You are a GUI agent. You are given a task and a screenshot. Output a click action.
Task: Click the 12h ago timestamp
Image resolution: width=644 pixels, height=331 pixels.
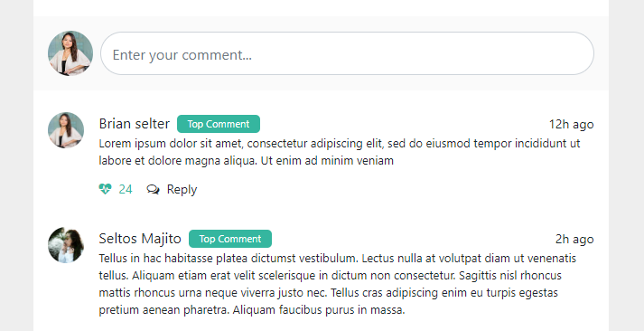pyautogui.click(x=572, y=124)
